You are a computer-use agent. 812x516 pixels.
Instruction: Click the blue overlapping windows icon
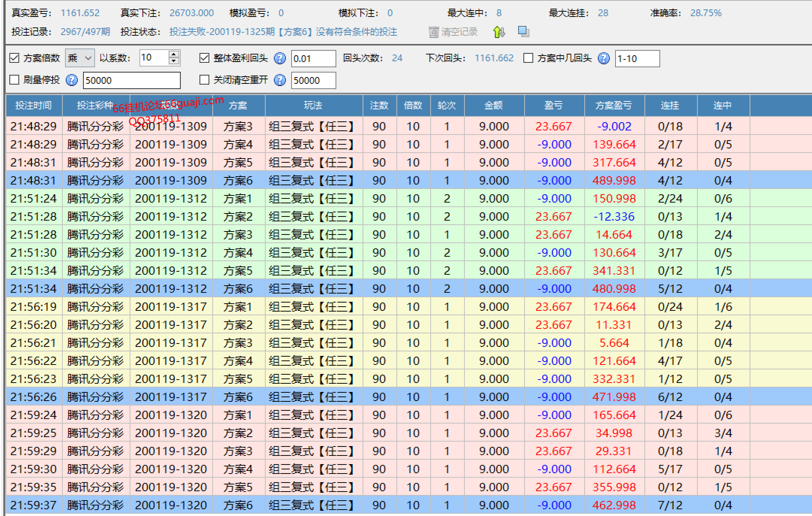coord(523,31)
